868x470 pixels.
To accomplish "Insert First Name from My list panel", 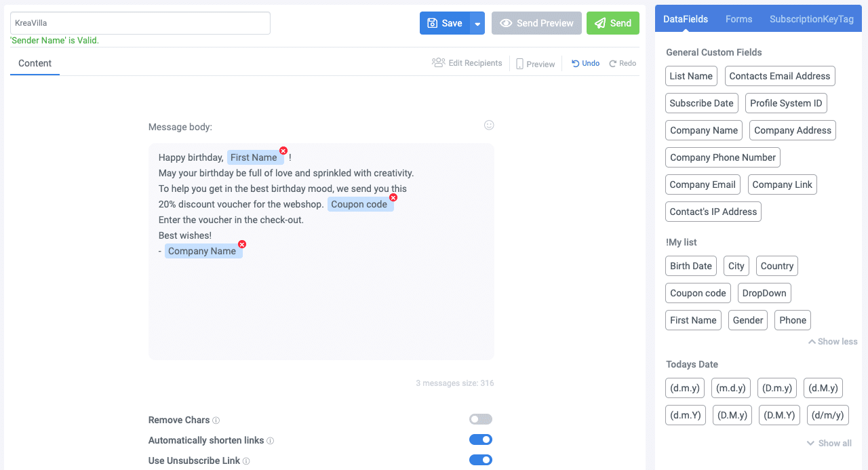I will [693, 320].
